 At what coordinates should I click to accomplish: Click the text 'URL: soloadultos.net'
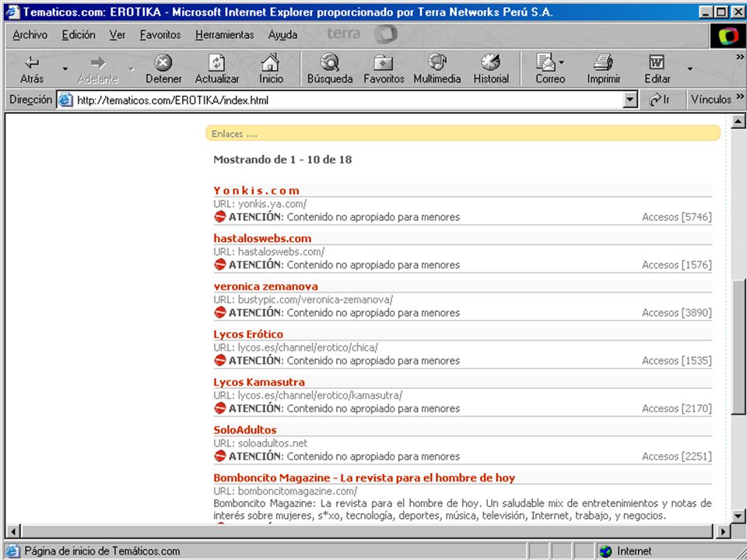[260, 443]
